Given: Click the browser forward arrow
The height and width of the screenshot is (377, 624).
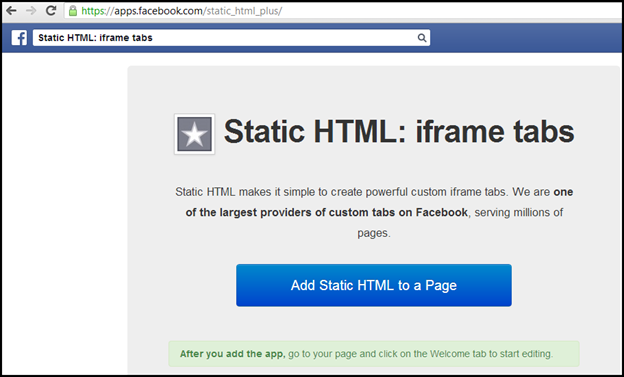Looking at the screenshot, I should [x=31, y=10].
